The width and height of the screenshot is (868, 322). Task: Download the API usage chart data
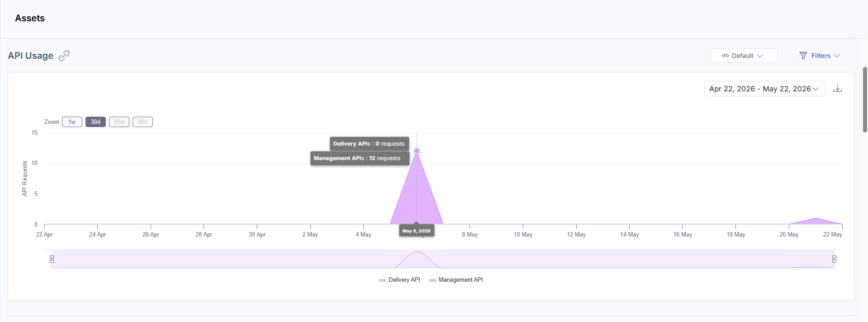pyautogui.click(x=838, y=89)
